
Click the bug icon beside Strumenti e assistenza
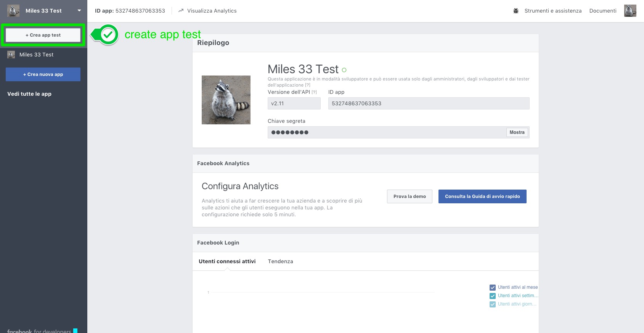click(516, 11)
